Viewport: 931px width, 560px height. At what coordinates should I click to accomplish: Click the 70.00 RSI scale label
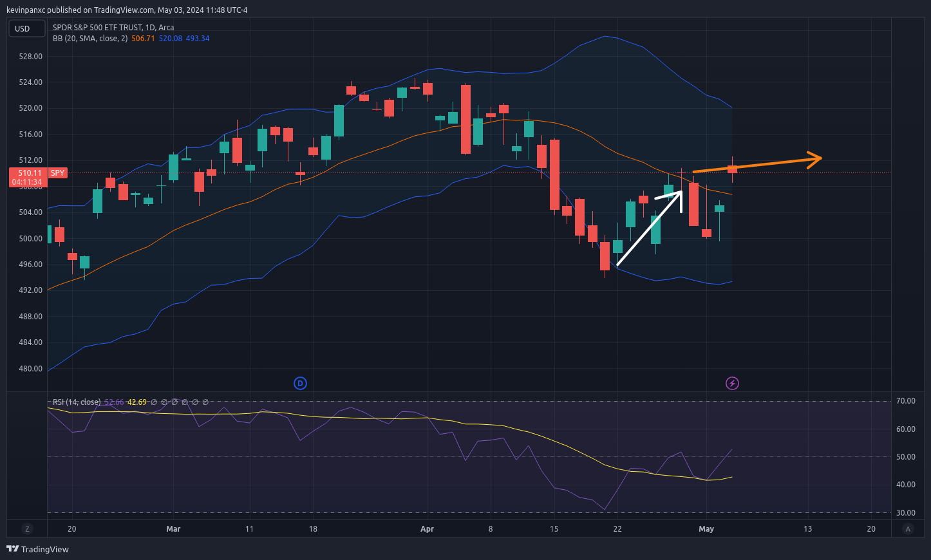pyautogui.click(x=906, y=401)
